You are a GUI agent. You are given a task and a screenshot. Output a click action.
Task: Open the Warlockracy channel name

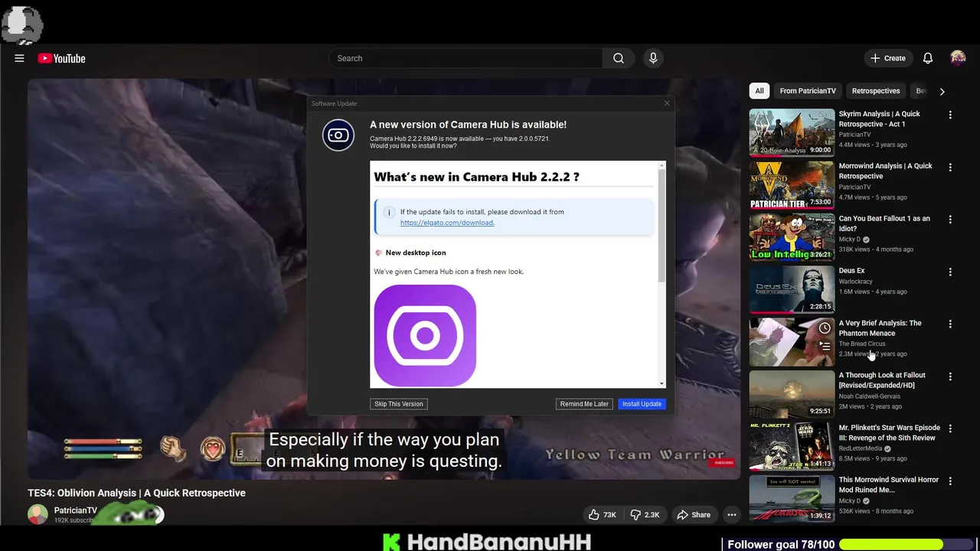856,282
